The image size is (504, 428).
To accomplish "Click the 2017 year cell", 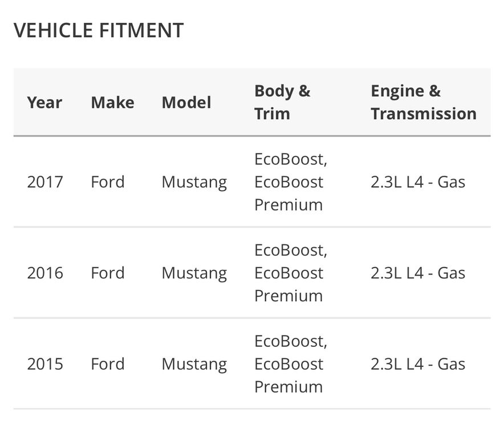I will coord(45,182).
